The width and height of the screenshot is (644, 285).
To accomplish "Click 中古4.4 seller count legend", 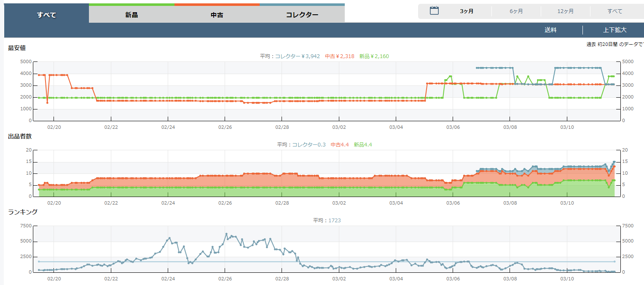I will point(339,144).
